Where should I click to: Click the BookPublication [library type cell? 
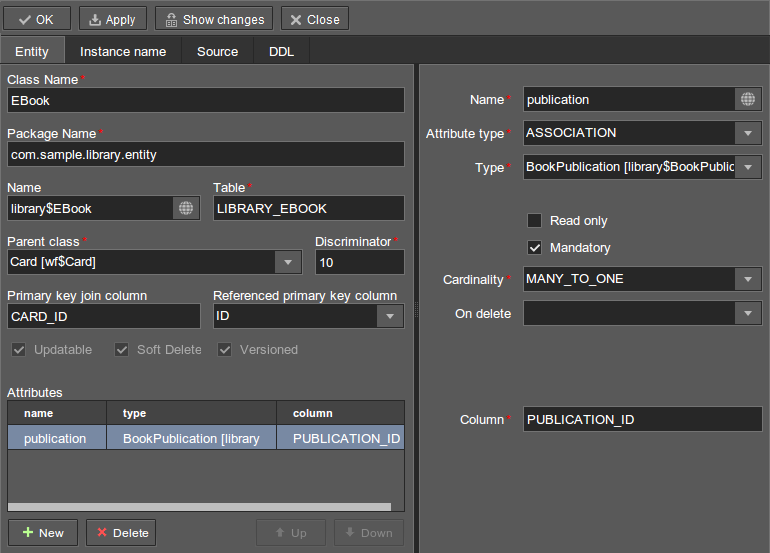[x=192, y=438]
